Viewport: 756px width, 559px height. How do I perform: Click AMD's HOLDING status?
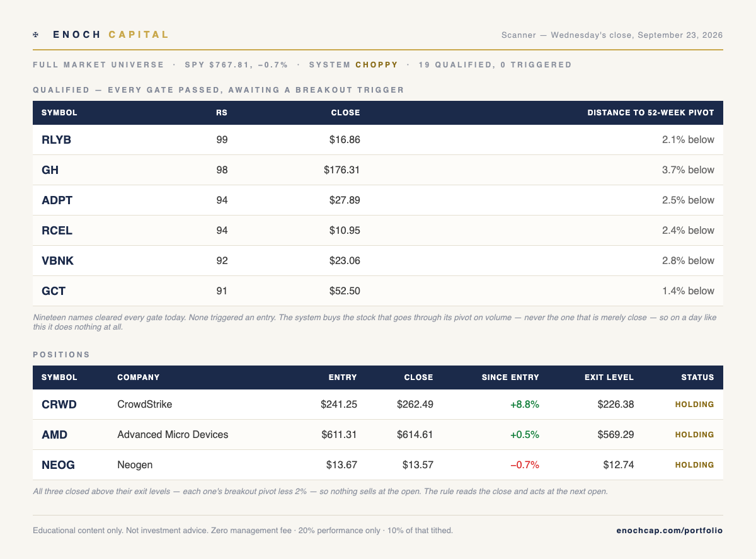(694, 435)
